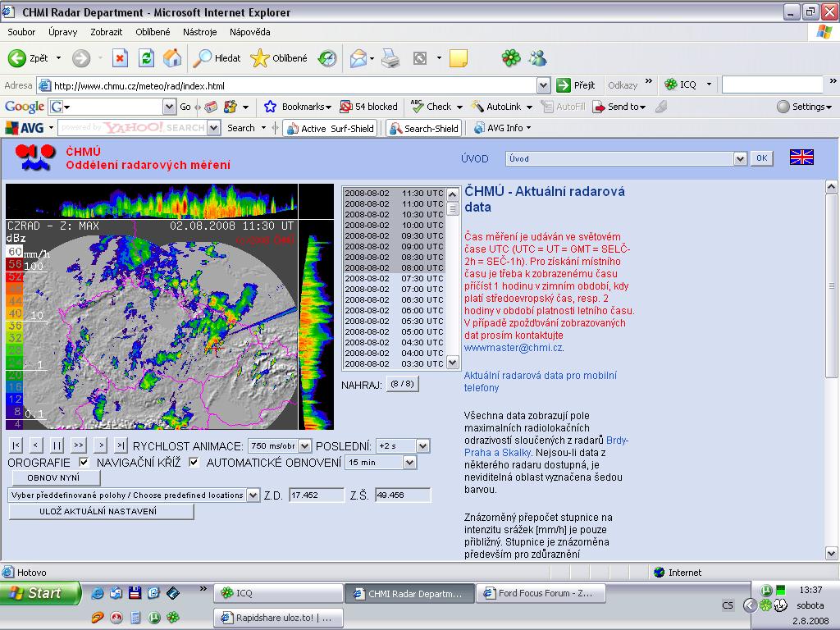
Task: Switch to English via British flag icon
Action: [801, 157]
